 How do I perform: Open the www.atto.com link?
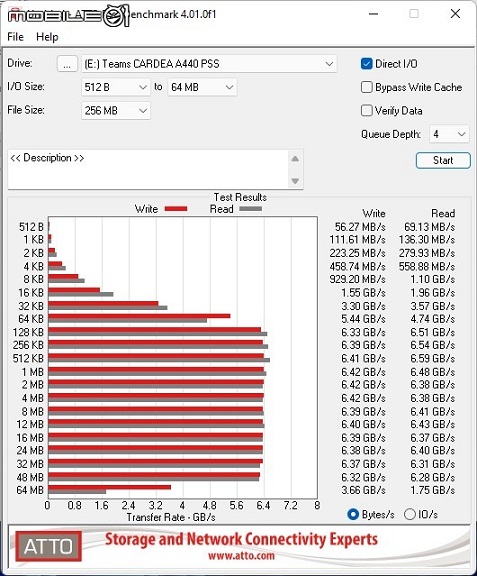click(241, 555)
